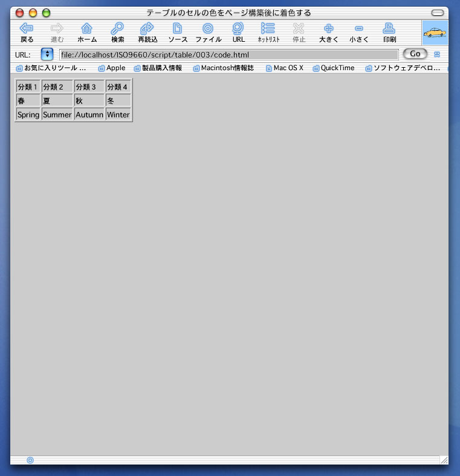Screen dimensions: 460x476
Task: Open the QuickTime bookmark
Action: 334,68
